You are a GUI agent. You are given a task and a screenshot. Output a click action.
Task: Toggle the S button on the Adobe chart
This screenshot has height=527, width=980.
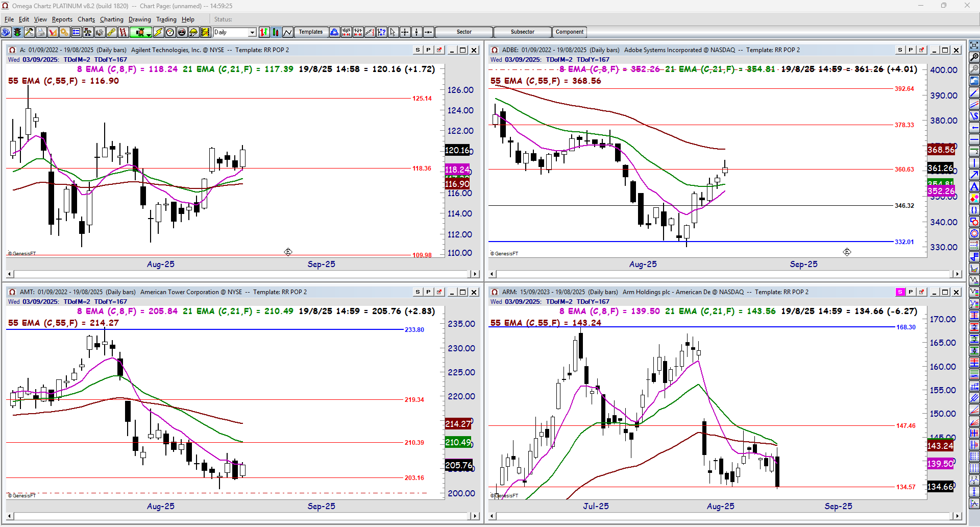coord(900,50)
